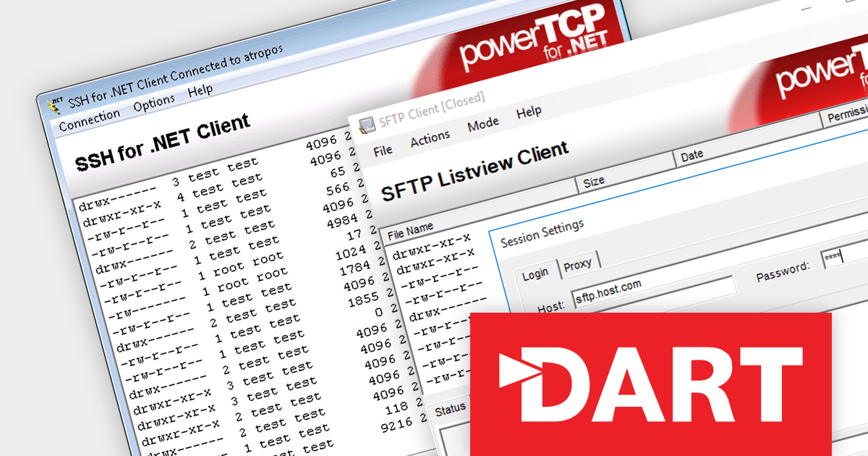Viewport: 868px width, 456px height.
Task: Click SSH window title bar text
Action: pos(175,75)
